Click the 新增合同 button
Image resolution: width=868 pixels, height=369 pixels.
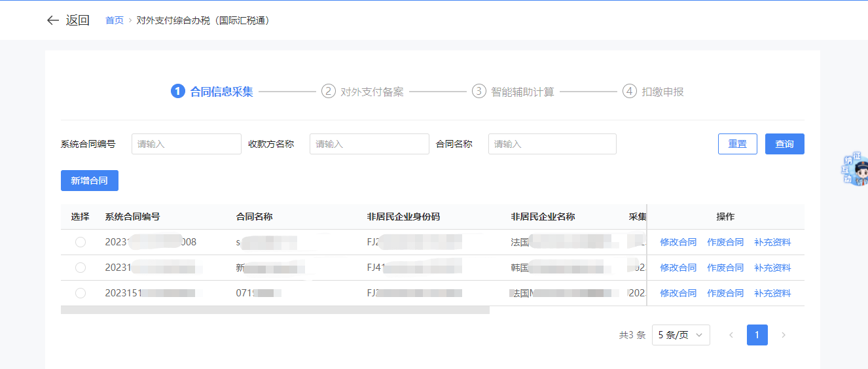point(90,181)
